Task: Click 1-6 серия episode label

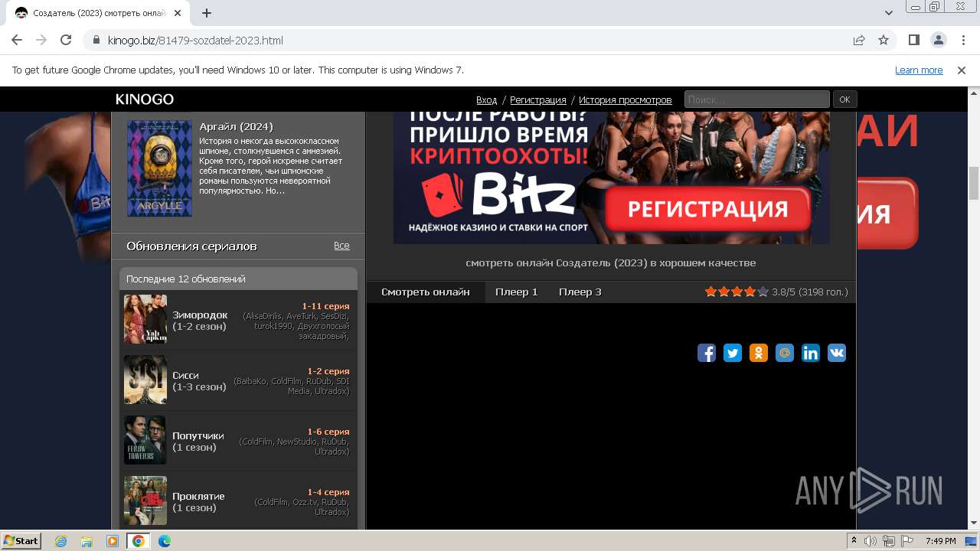Action: pos(328,432)
